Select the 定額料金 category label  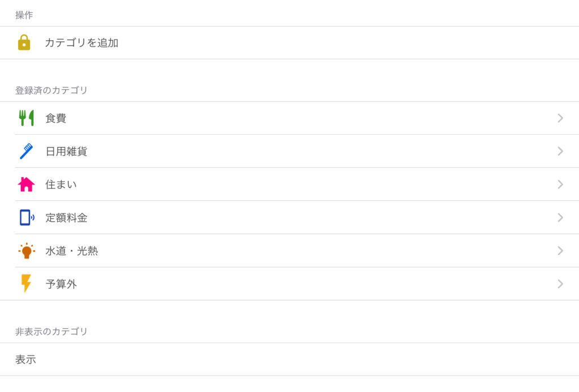66,218
